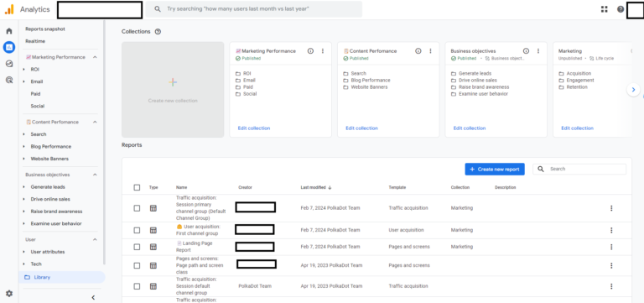Image resolution: width=644 pixels, height=303 pixels.
Task: Focus the reports Search field
Action: pos(579,169)
